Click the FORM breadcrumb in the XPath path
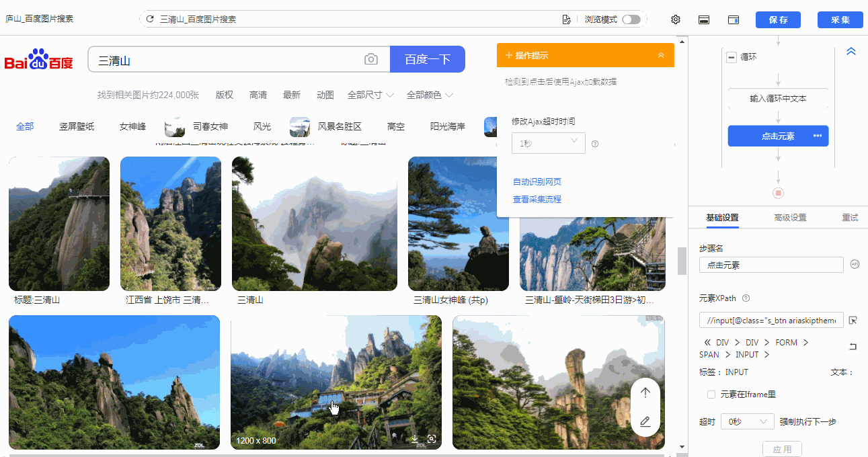The height and width of the screenshot is (457, 868). click(x=787, y=343)
